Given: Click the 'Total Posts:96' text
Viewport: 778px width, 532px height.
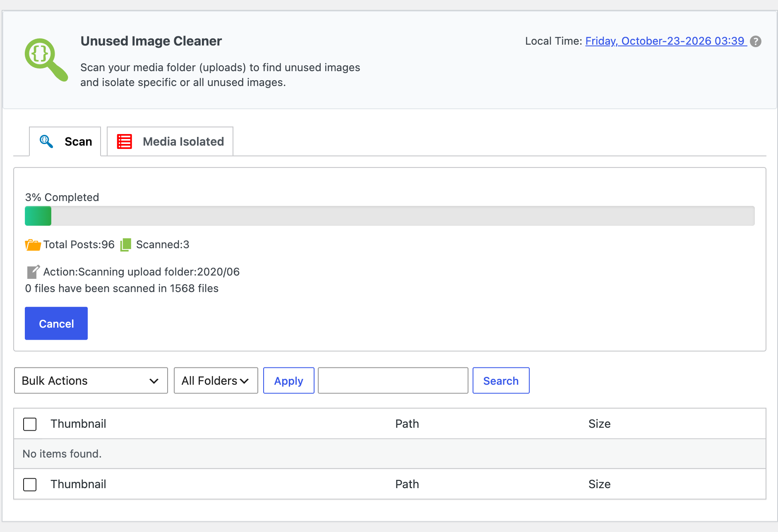Looking at the screenshot, I should [79, 244].
